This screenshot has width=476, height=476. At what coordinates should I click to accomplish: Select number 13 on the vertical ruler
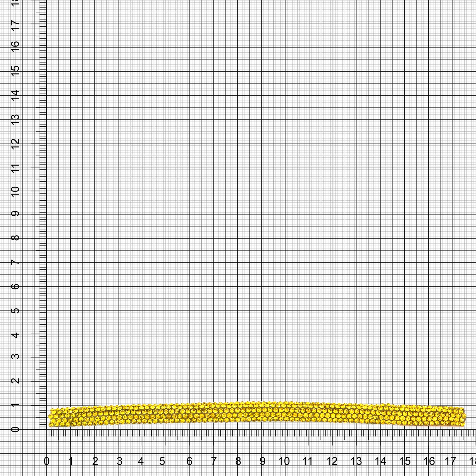coord(15,119)
